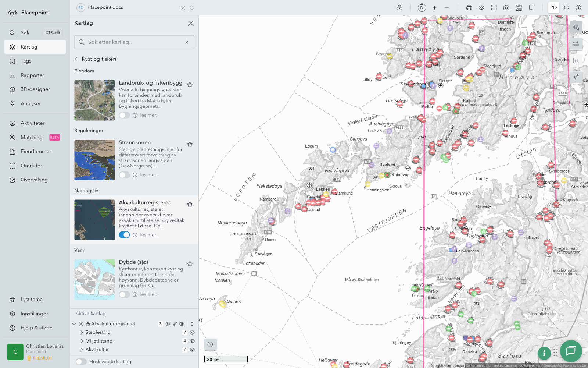Enable the Dybde (sjø) layer toggle
This screenshot has width=588, height=368.
pos(124,294)
